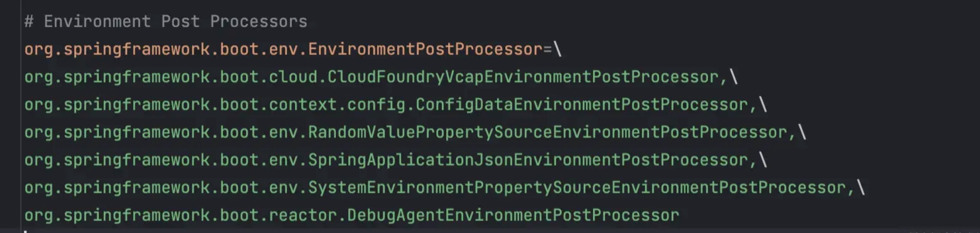Click the trailing backslash after SpringApplicationJsonEnvironmentPostProcessor
The image size is (980, 233).
763,160
